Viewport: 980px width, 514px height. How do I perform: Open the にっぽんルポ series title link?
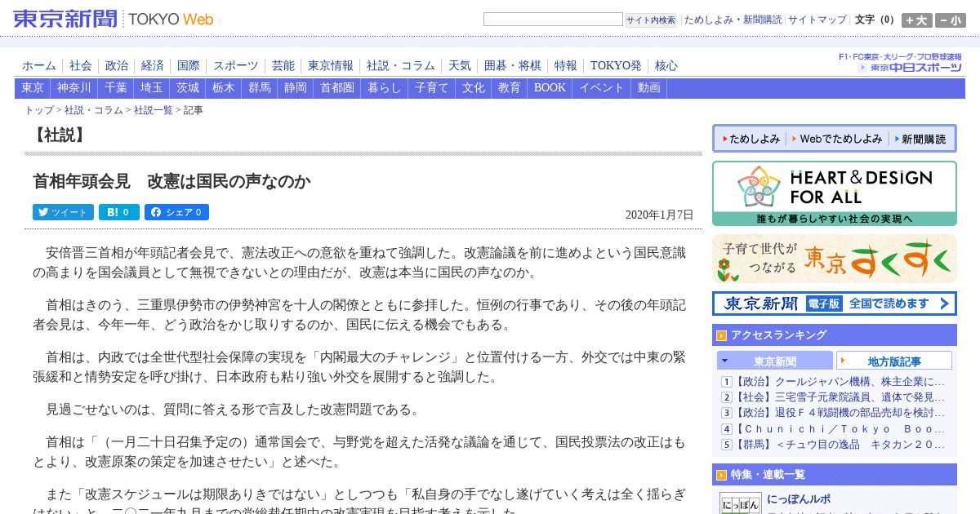pos(800,499)
